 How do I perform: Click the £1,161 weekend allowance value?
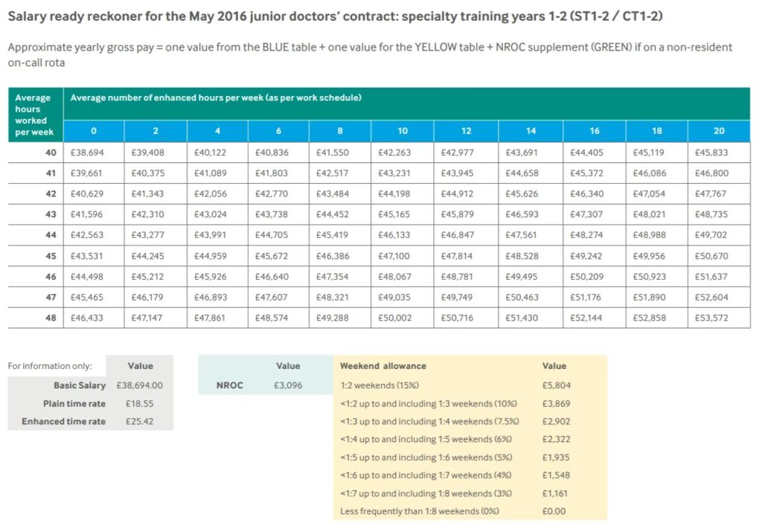[554, 493]
